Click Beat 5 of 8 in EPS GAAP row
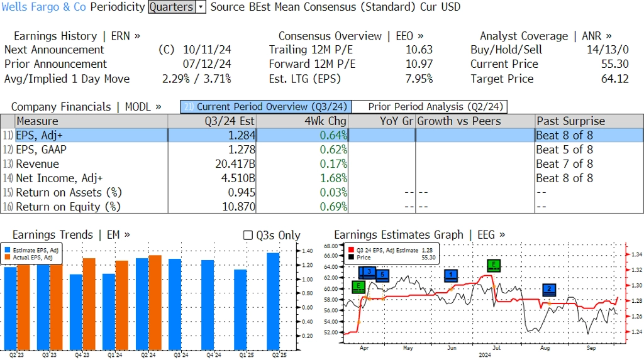 565,150
